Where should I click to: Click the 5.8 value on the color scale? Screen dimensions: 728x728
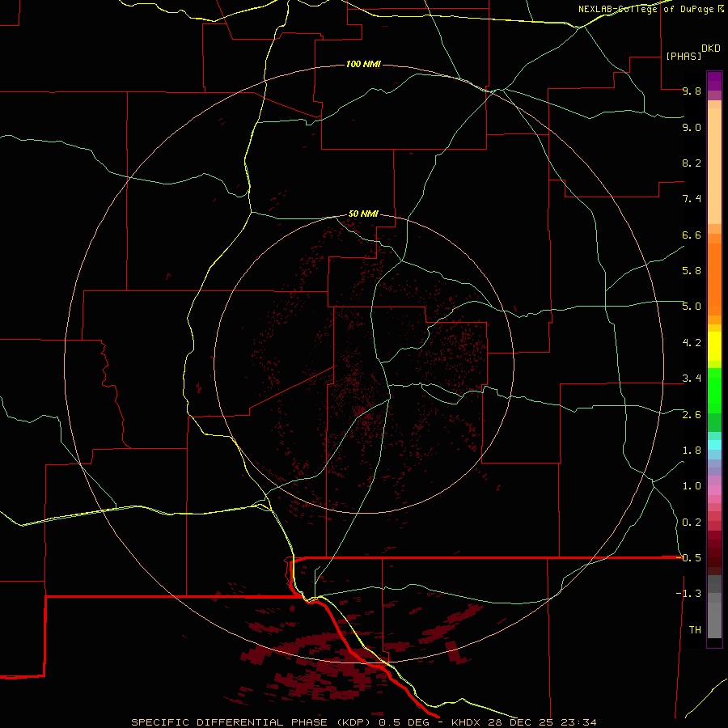[692, 270]
